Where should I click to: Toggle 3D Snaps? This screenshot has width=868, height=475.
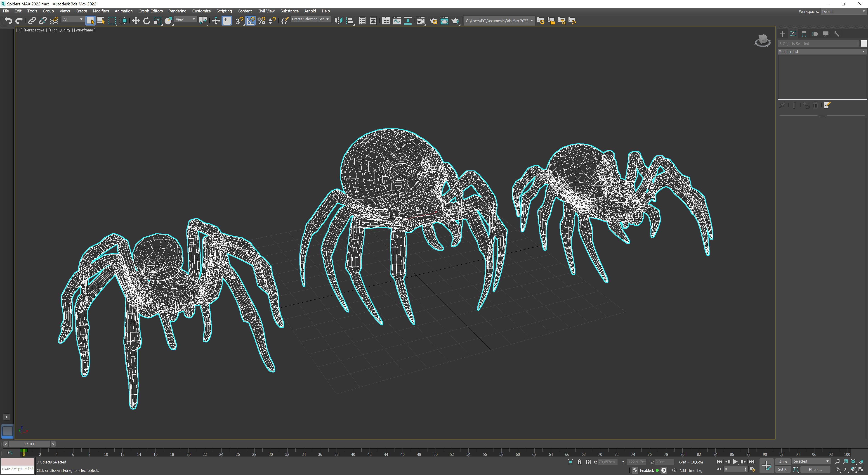click(x=239, y=21)
